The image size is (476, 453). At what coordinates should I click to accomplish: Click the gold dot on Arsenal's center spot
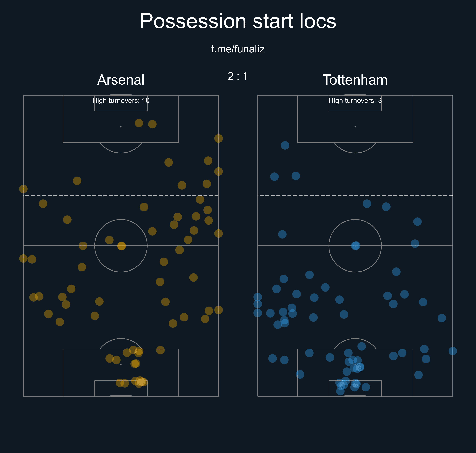(x=121, y=246)
